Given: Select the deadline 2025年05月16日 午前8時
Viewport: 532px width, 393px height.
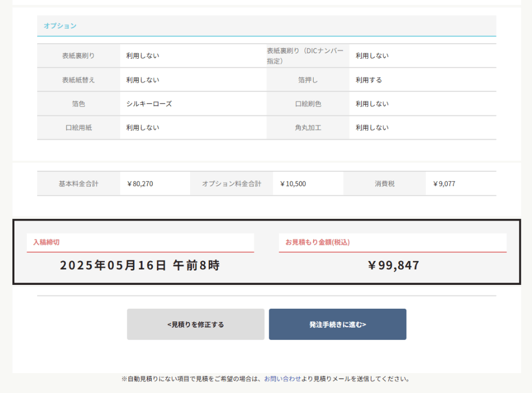Looking at the screenshot, I should 140,265.
